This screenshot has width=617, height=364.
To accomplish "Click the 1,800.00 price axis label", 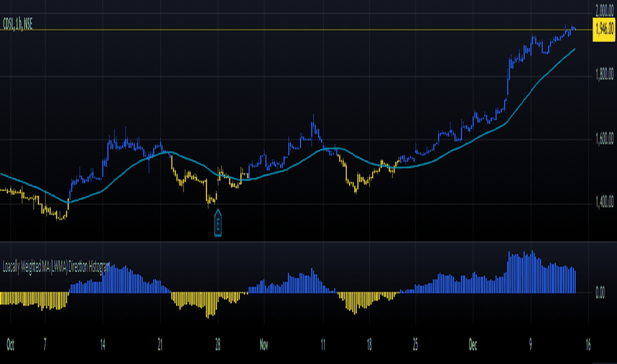I will (604, 74).
